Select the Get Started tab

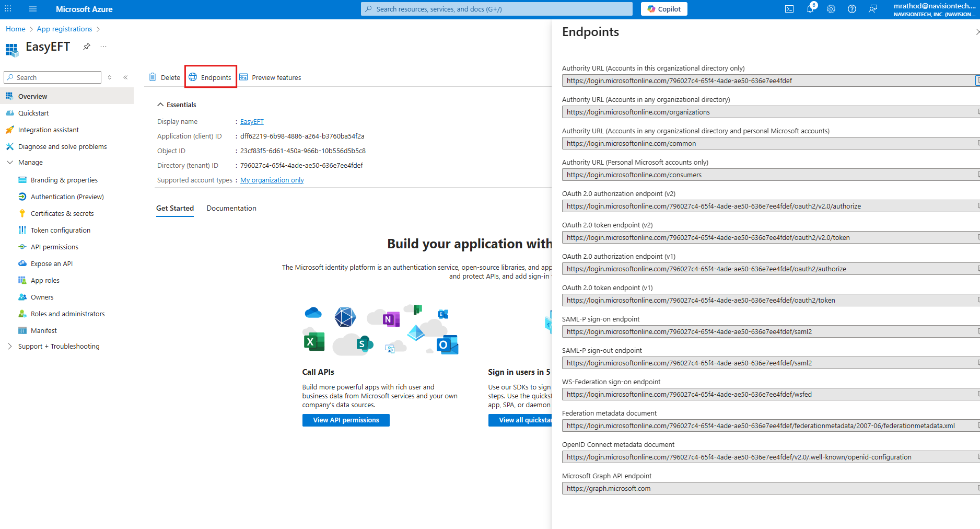pyautogui.click(x=175, y=208)
